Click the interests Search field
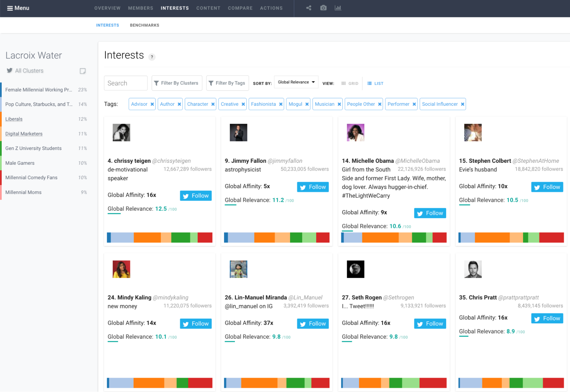Screen dimensions: 570x392 pos(126,83)
